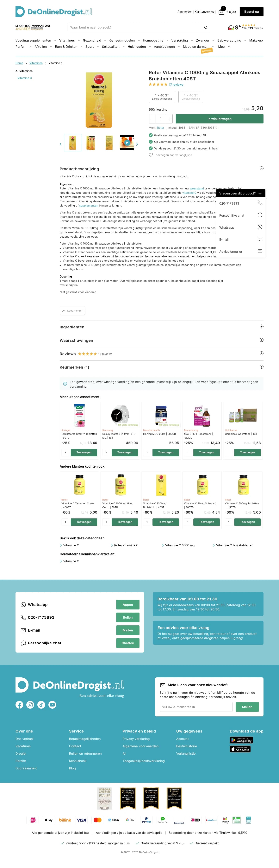This screenshot has height=868, width=279.
Task: Open the shopping cart icon
Action: click(221, 11)
